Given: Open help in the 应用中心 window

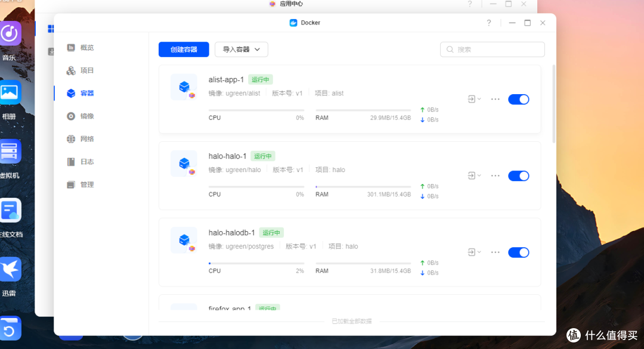Looking at the screenshot, I should 470,4.
